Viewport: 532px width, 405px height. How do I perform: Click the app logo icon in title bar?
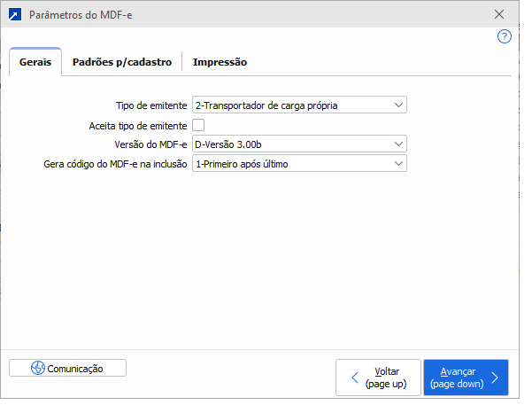click(x=14, y=15)
